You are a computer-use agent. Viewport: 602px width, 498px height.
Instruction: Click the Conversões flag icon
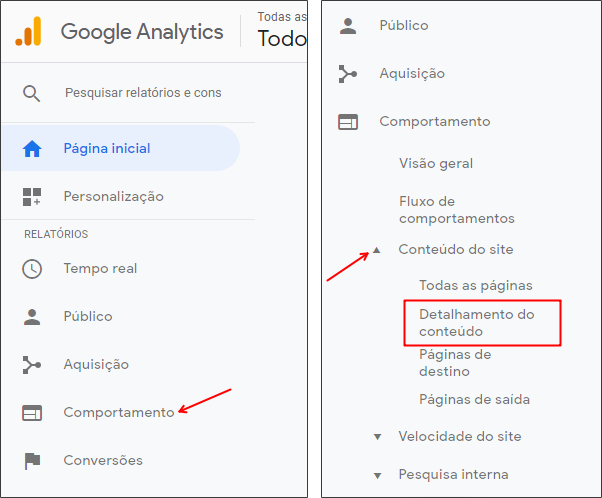[x=32, y=461]
